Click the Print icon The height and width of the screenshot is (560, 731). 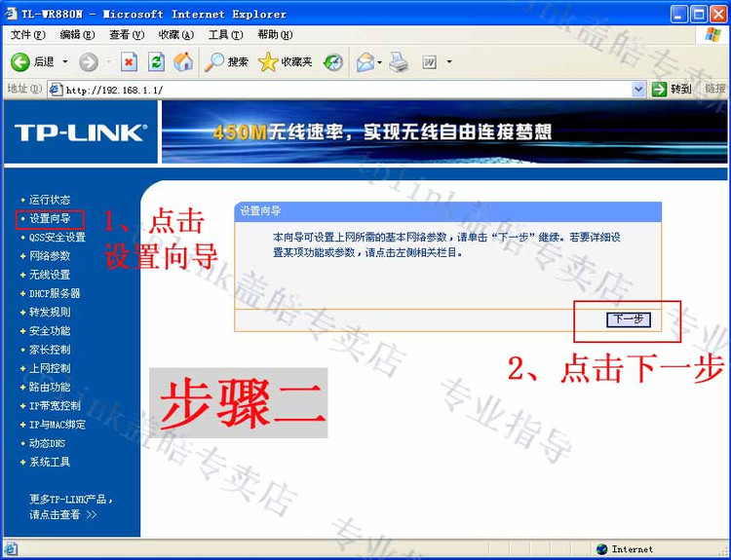pyautogui.click(x=399, y=62)
